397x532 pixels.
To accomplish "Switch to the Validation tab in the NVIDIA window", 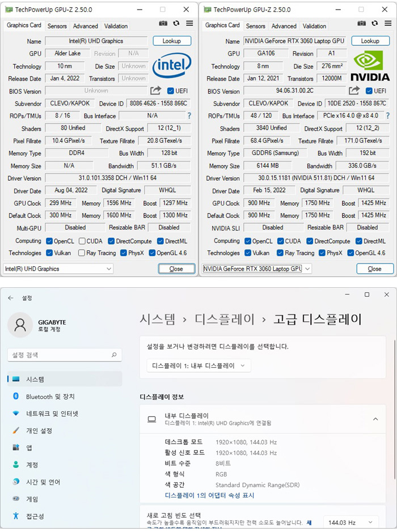I will [x=314, y=26].
